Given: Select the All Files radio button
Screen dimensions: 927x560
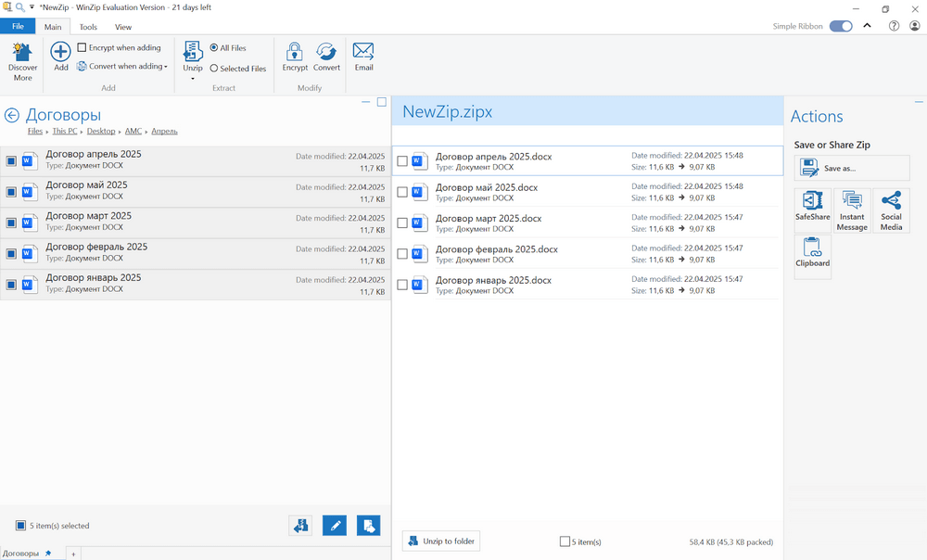Looking at the screenshot, I should 214,47.
